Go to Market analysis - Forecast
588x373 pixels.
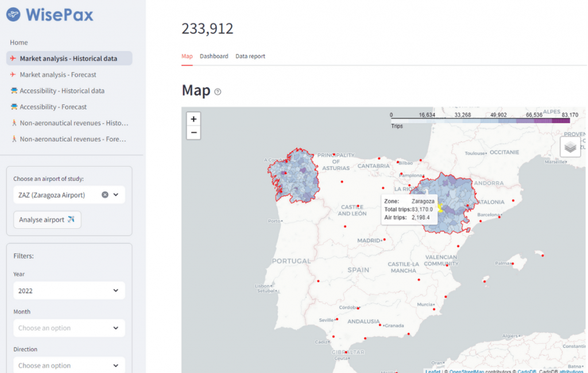[58, 75]
